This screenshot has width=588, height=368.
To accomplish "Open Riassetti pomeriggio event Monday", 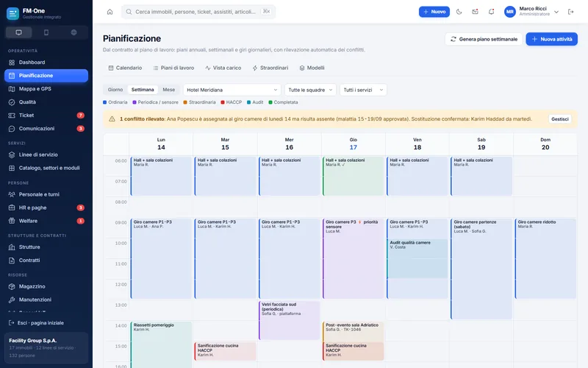I will point(161,344).
